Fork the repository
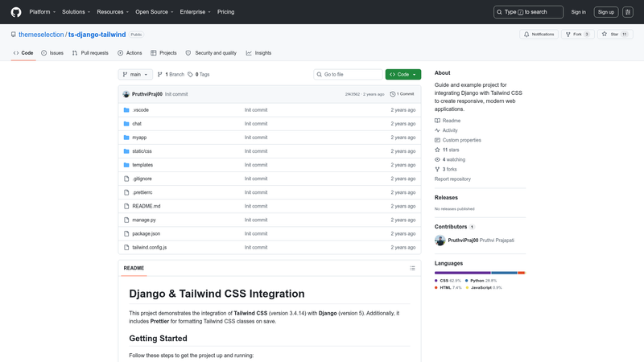The image size is (644, 362). point(577,35)
